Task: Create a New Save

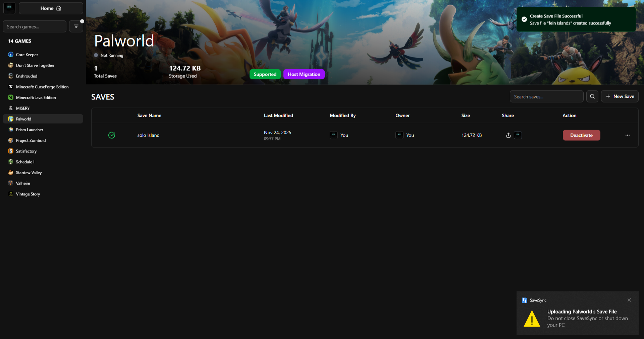Action: click(620, 96)
